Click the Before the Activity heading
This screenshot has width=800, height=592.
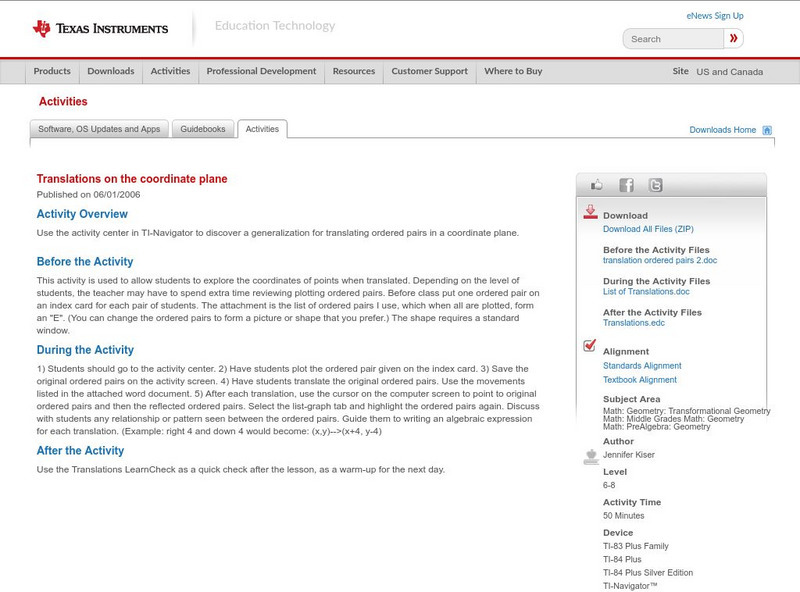point(85,262)
